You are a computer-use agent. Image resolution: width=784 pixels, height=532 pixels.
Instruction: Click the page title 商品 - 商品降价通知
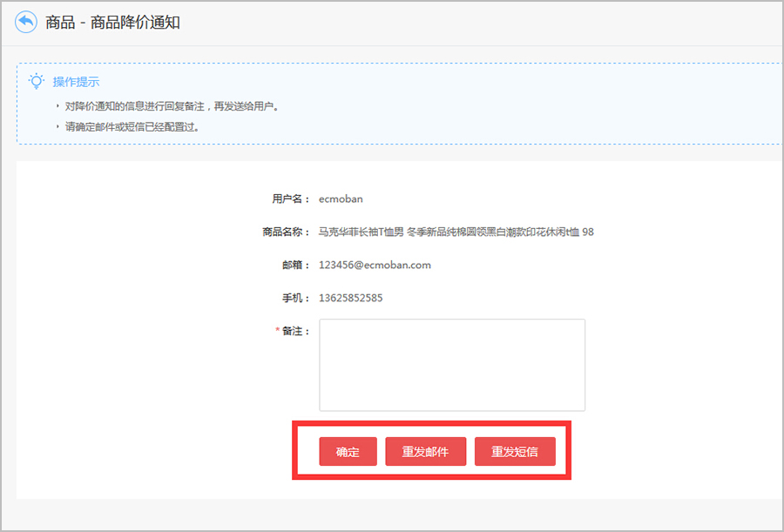(112, 23)
